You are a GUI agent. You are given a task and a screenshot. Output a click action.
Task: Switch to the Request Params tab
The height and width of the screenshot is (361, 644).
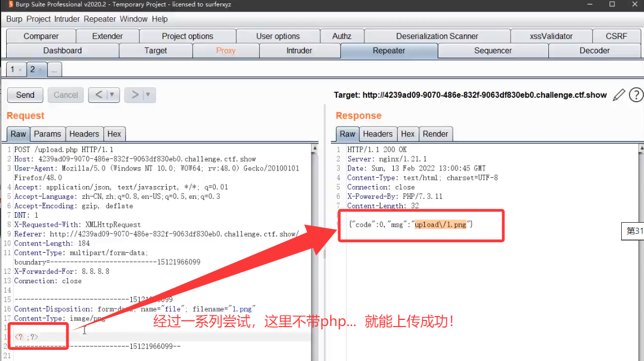coord(47,134)
